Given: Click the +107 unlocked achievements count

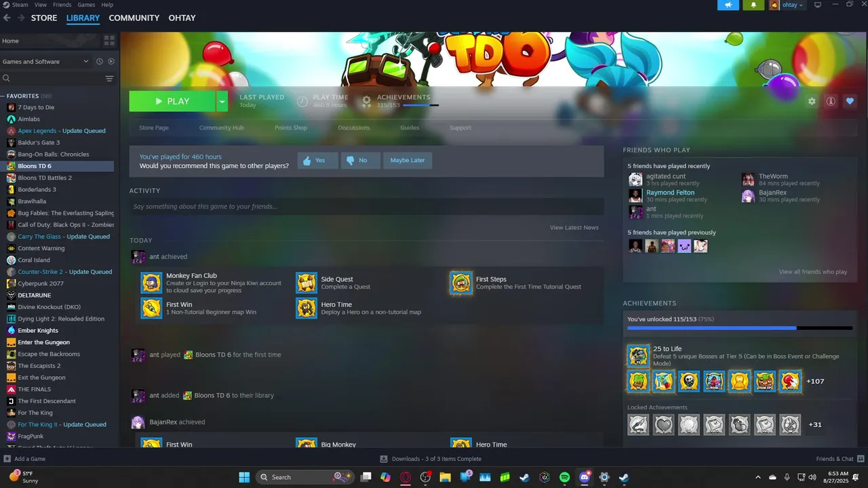Looking at the screenshot, I should pyautogui.click(x=815, y=382).
